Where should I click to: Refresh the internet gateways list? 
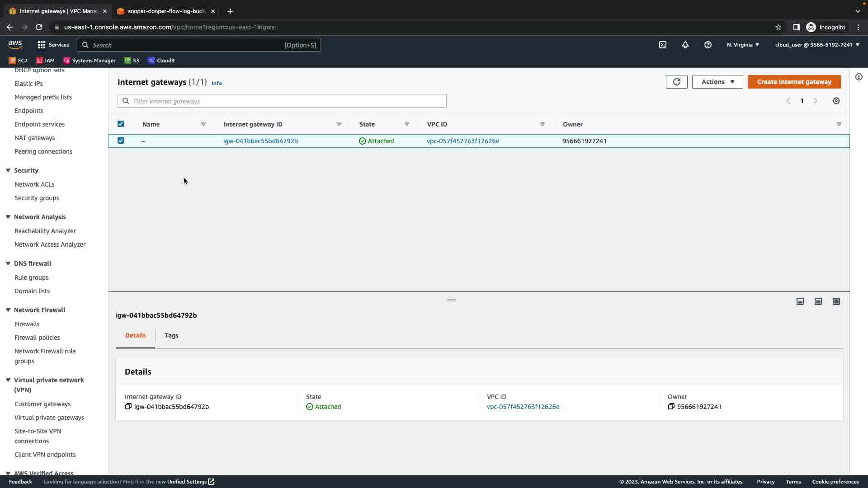point(676,82)
